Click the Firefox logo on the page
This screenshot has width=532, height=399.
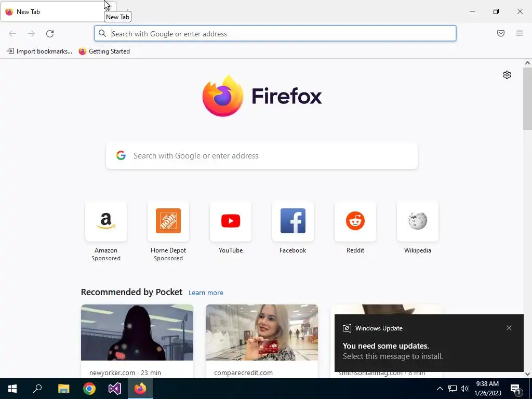click(262, 96)
